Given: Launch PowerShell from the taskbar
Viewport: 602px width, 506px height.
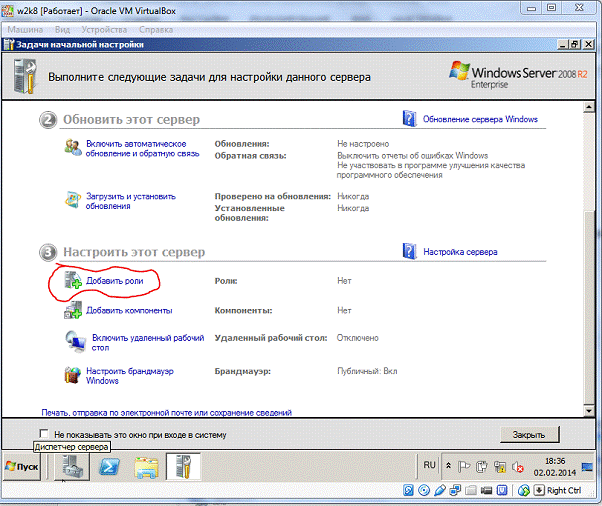Looking at the screenshot, I should click(x=109, y=467).
